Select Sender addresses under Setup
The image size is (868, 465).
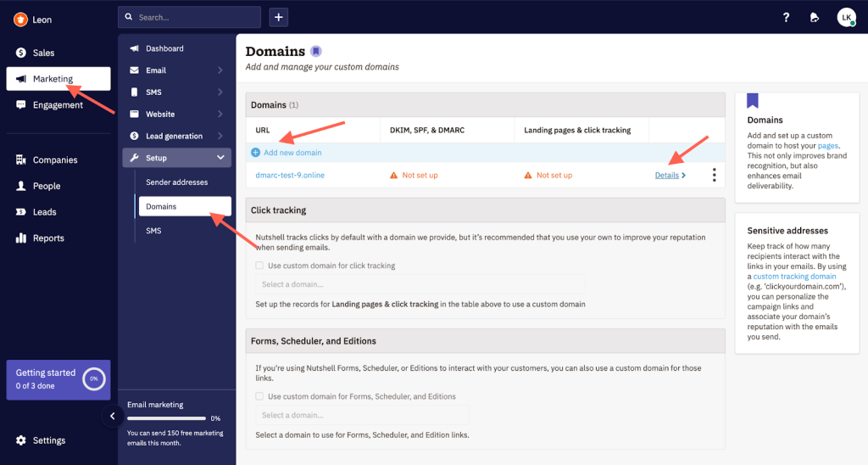pyautogui.click(x=176, y=182)
